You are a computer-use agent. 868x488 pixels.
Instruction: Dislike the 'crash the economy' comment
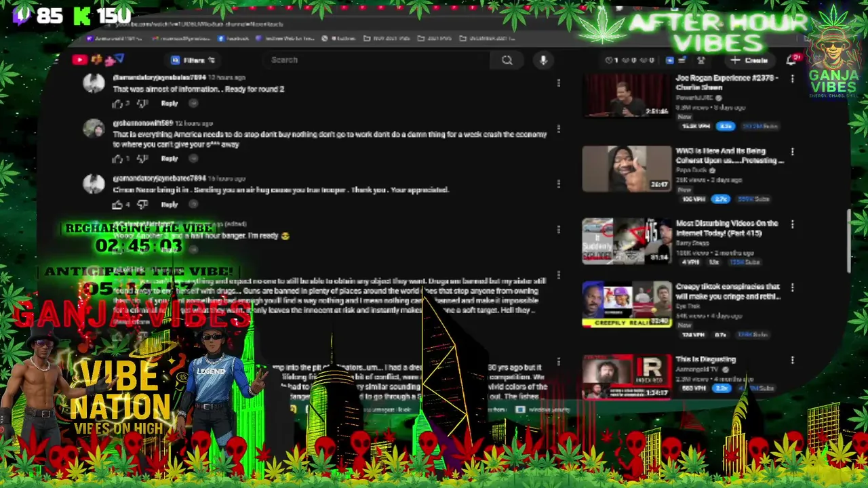142,159
